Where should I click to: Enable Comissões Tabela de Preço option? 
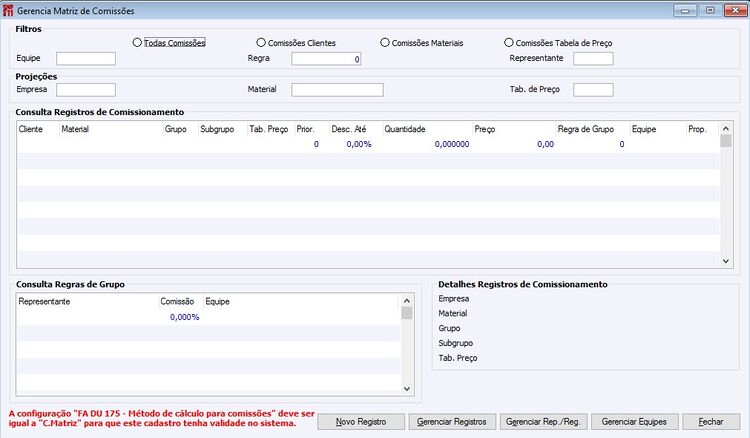click(x=558, y=43)
